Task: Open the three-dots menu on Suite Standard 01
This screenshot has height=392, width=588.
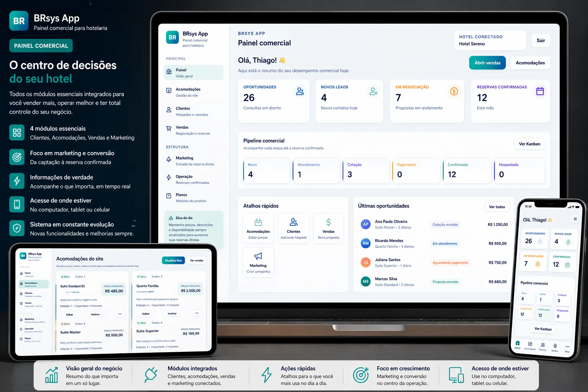Action: [x=120, y=314]
